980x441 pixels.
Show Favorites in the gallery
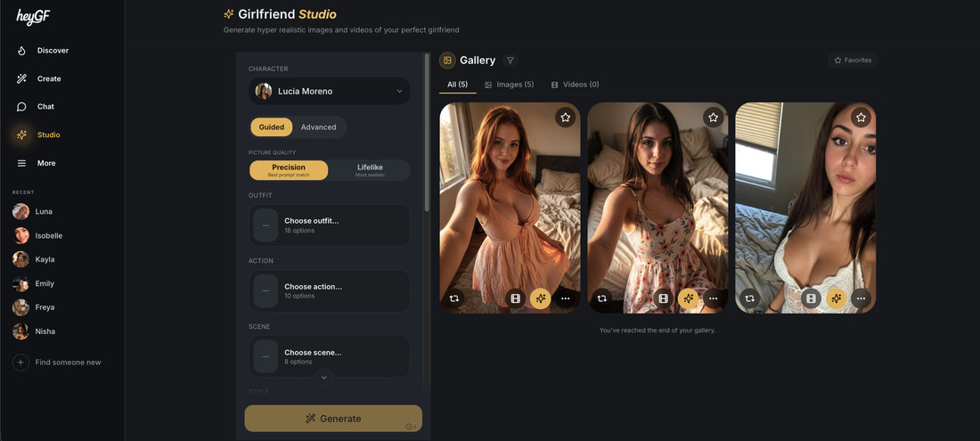853,60
